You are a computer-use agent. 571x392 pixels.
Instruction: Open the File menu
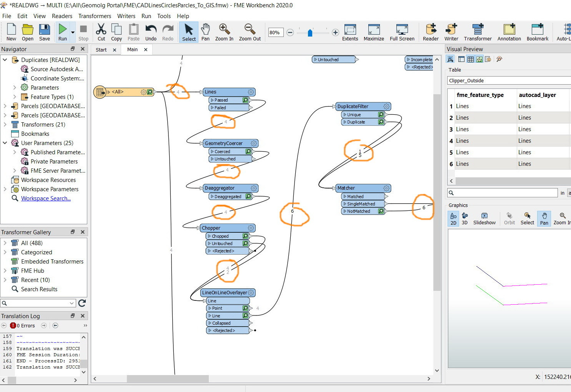pos(7,16)
